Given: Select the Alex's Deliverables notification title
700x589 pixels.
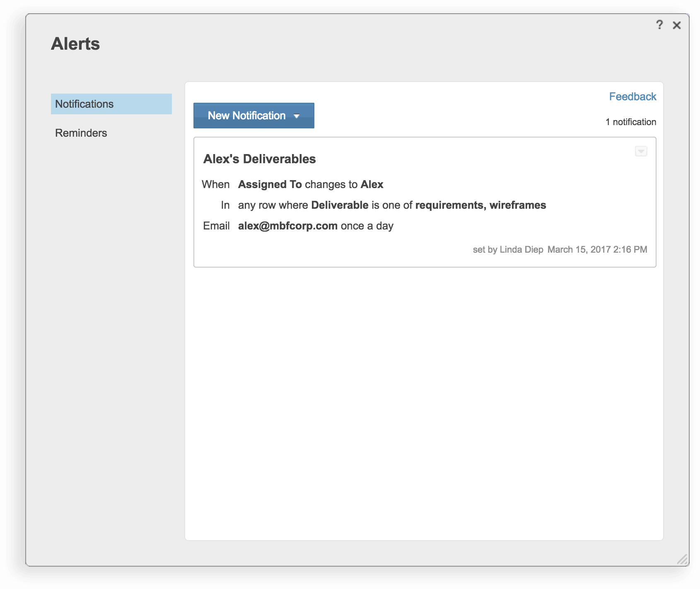Looking at the screenshot, I should click(x=259, y=159).
